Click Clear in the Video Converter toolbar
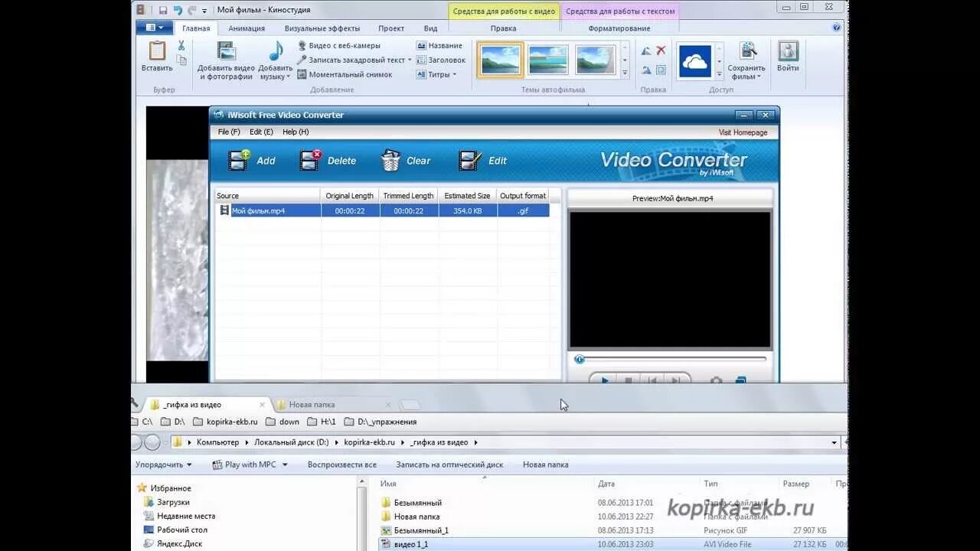This screenshot has width=980, height=551. click(x=405, y=160)
